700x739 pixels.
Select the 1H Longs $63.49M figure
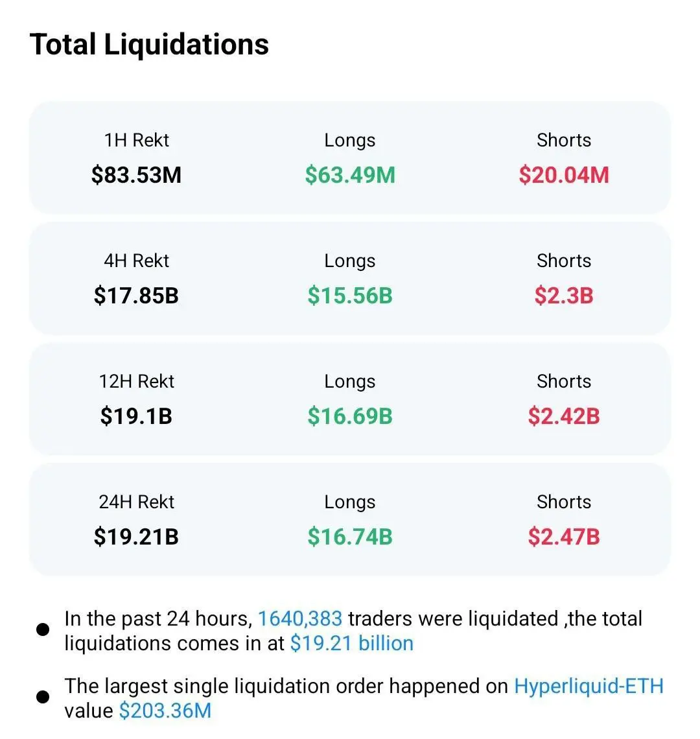tap(350, 175)
